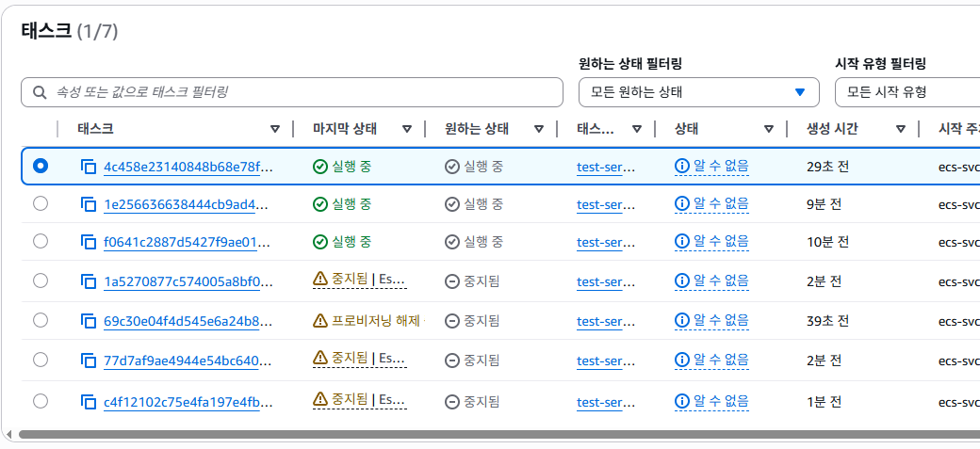
Task: Click info icon in 10분 전 row
Action: [x=681, y=241]
